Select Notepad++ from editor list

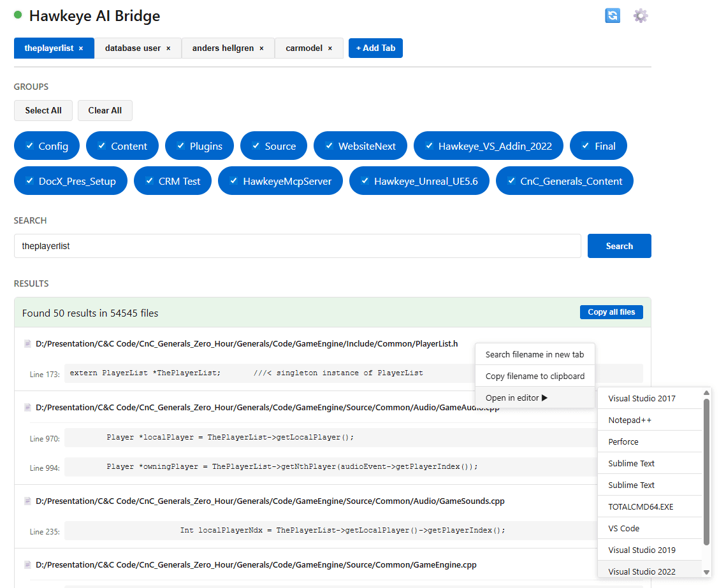point(650,420)
